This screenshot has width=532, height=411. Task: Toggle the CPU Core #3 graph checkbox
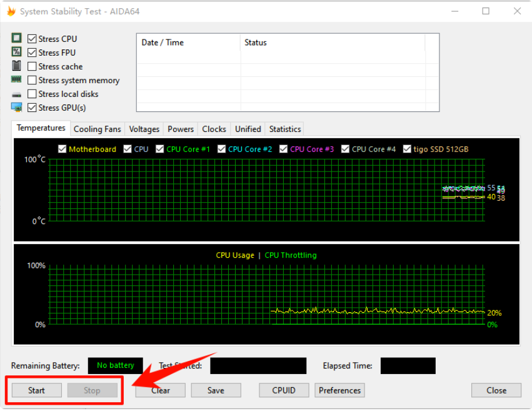pos(283,149)
